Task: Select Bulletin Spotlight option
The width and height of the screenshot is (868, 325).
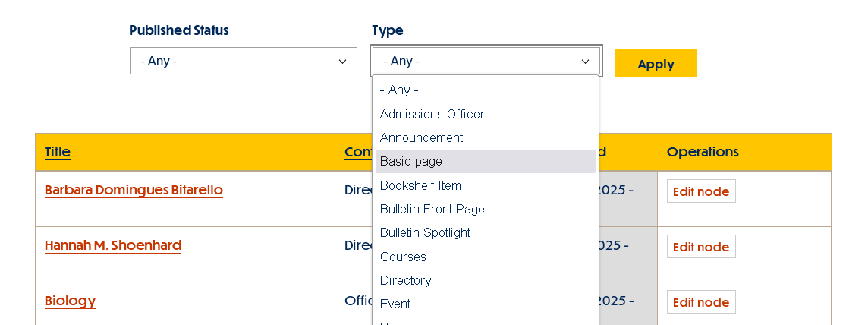Action: tap(425, 232)
